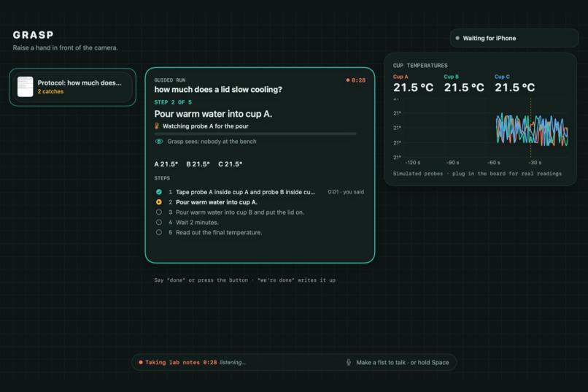
Task: Click the Cup B legend label
Action: pos(451,77)
